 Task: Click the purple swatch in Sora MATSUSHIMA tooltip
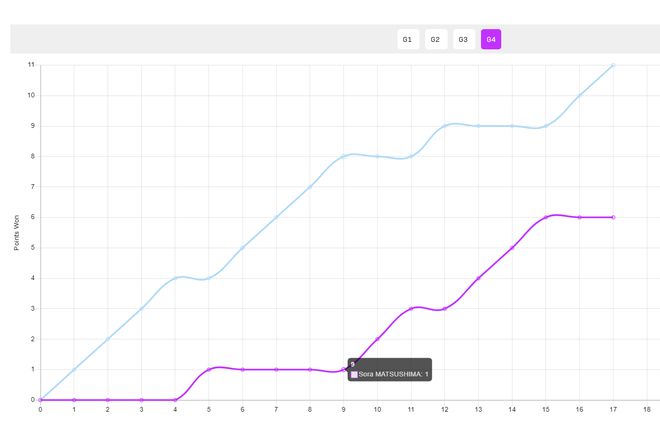click(x=354, y=374)
